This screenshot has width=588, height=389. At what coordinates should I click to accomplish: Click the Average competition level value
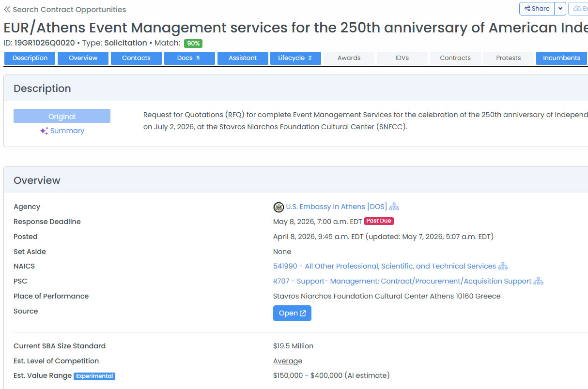pos(288,361)
